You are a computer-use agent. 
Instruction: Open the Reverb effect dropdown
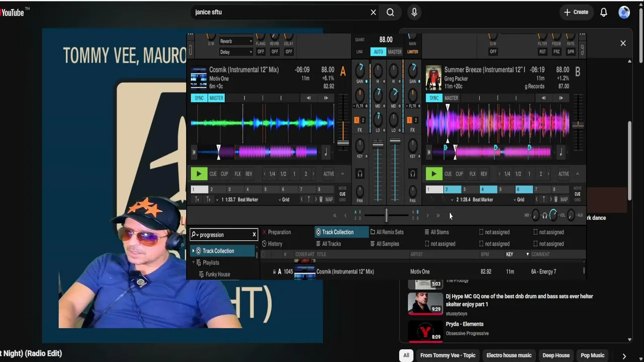pos(235,41)
